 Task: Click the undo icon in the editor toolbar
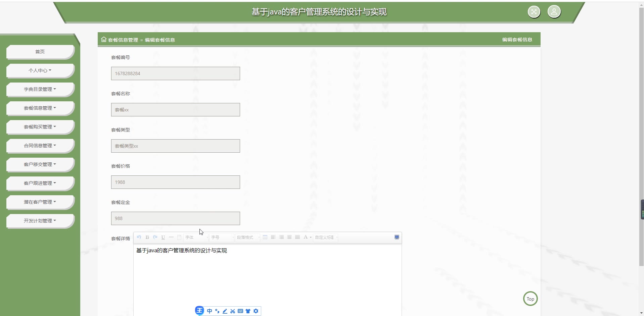click(x=139, y=237)
